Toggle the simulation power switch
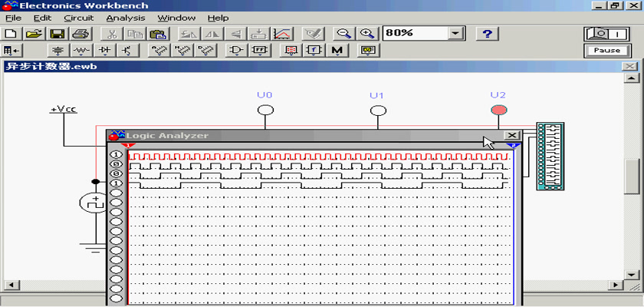This screenshot has width=644, height=307. (x=606, y=34)
